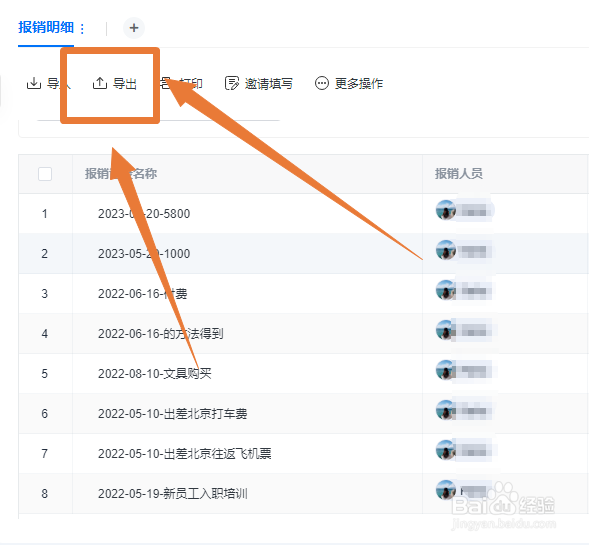The height and width of the screenshot is (545, 589).
Task: Open record 2022-05-19-新员工入职培训
Action: coord(172,493)
